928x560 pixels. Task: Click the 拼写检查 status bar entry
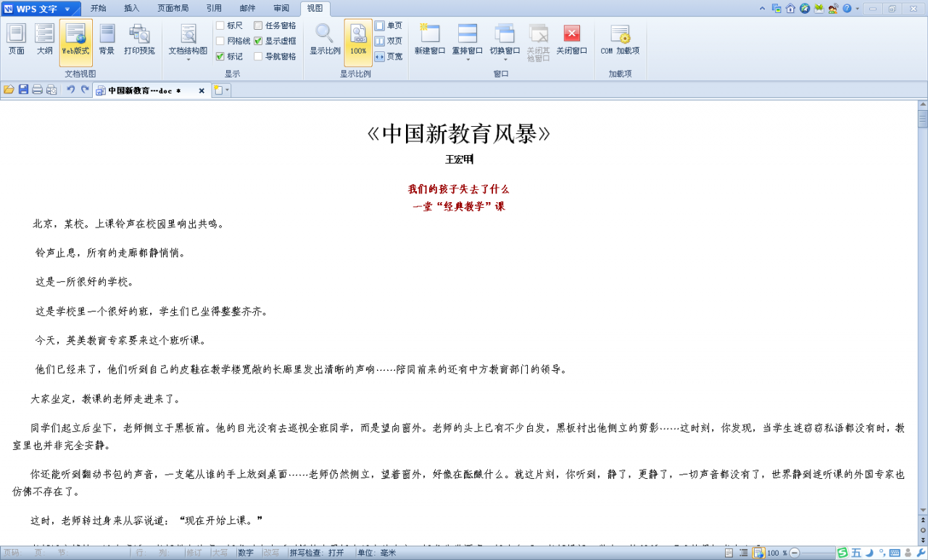point(316,553)
